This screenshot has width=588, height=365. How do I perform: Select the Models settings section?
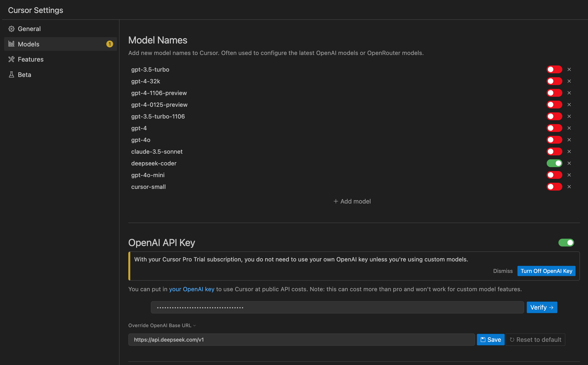tap(60, 44)
